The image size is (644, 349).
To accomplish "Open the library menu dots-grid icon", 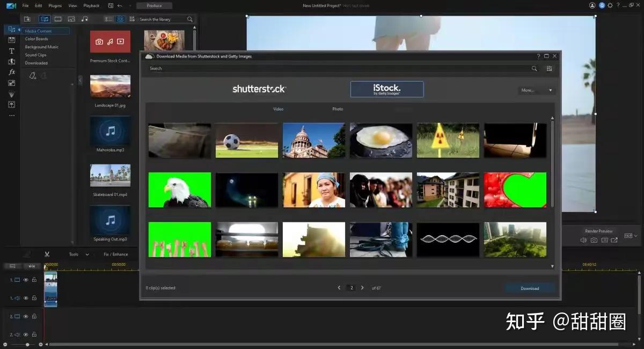I will pyautogui.click(x=131, y=19).
